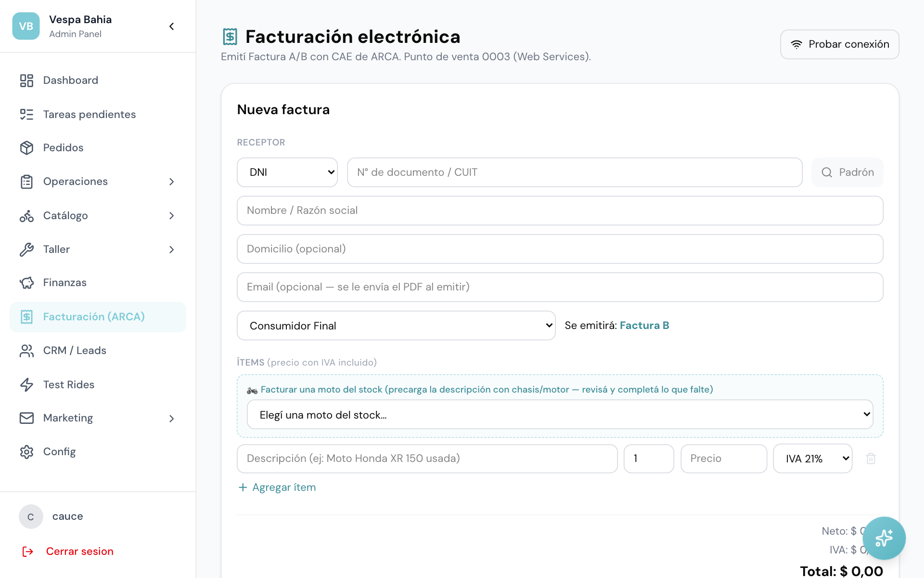
Task: Expand the Operaciones submenu chevron
Action: coord(172,182)
